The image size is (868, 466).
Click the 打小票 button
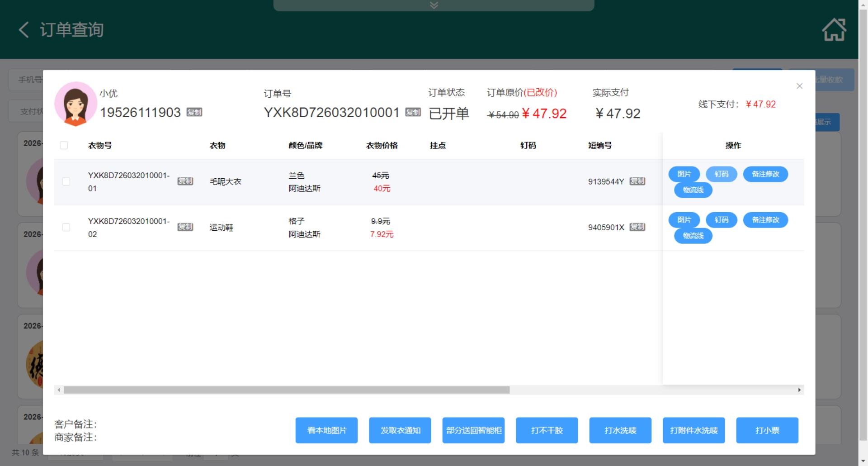click(x=767, y=430)
